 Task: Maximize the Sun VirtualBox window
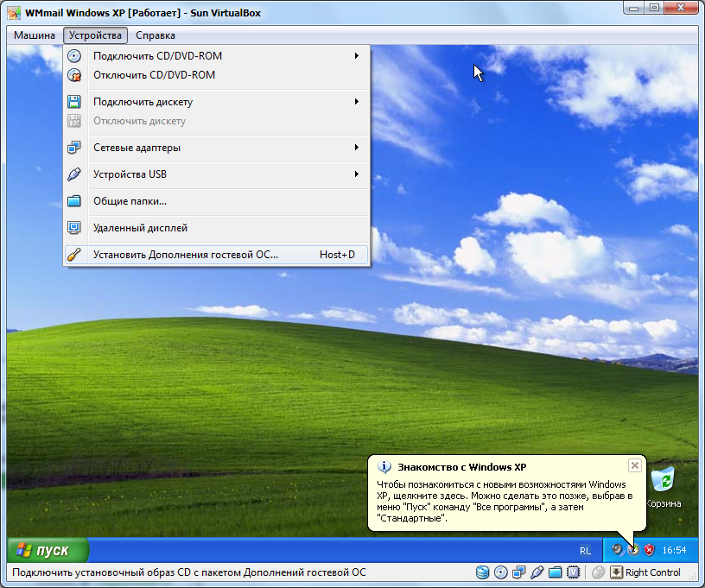point(654,7)
